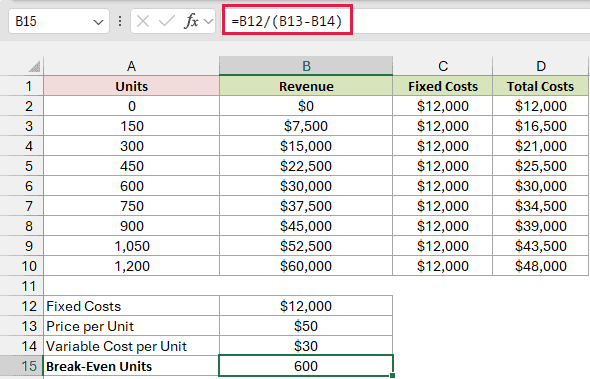Select row 6 header

(21, 186)
